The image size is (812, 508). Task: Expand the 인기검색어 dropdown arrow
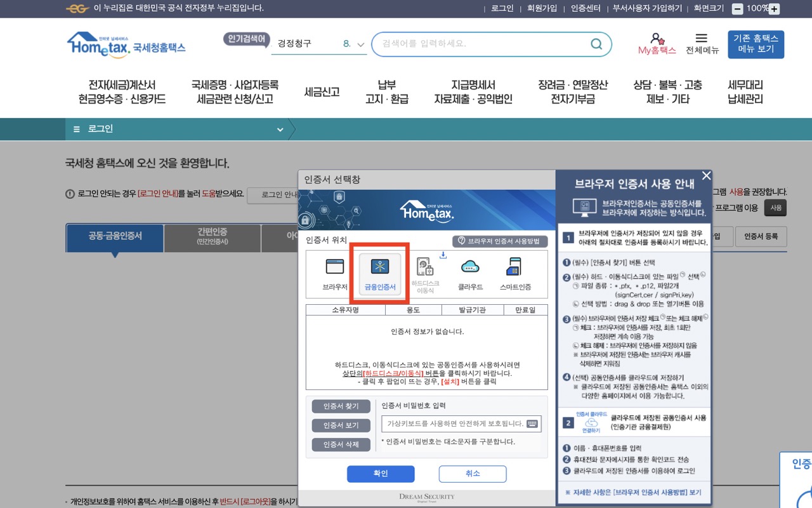pyautogui.click(x=361, y=44)
